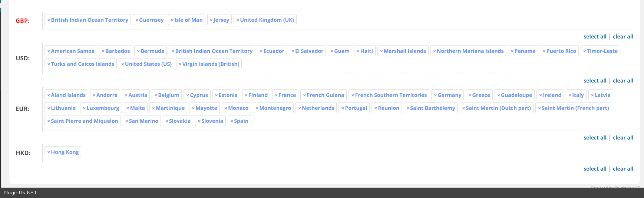This screenshot has height=198, width=644.
Task: Delete the Panama tag's x icon
Action: (512, 51)
